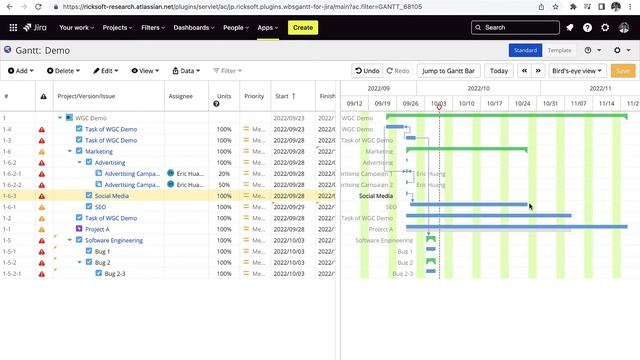Click the Project A Gantt bar
Image resolution: width=640 pixels, height=360 pixels.
pyautogui.click(x=517, y=227)
